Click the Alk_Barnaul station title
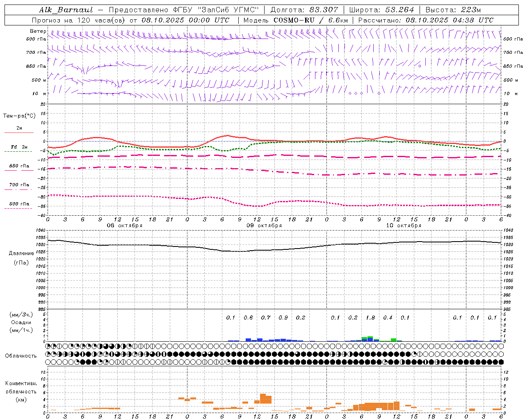Image resolution: width=525 pixels, height=420 pixels. tap(66, 10)
